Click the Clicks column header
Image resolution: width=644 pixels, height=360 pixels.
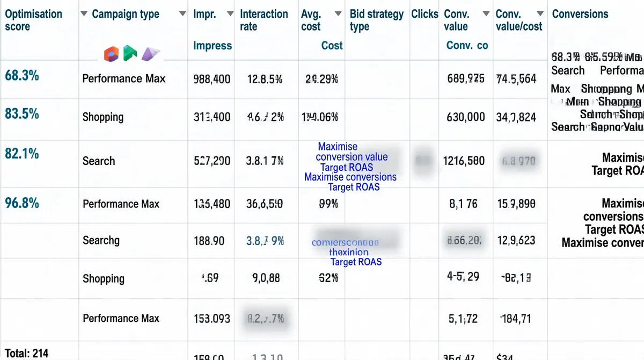click(x=425, y=14)
